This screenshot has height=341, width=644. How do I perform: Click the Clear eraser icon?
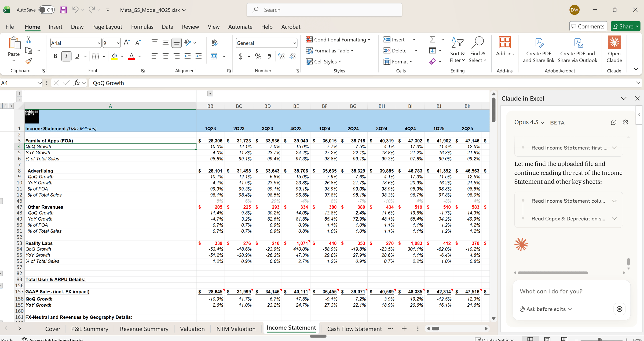tap(433, 62)
